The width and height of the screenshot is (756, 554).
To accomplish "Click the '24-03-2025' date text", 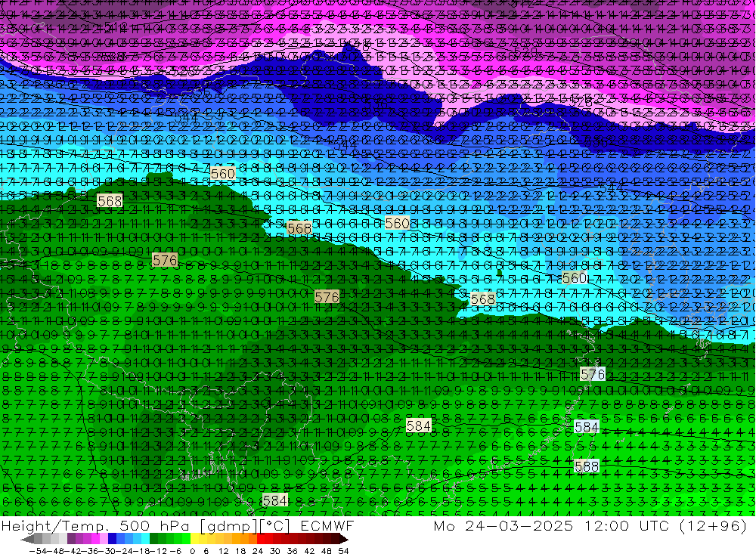I will click(519, 525).
